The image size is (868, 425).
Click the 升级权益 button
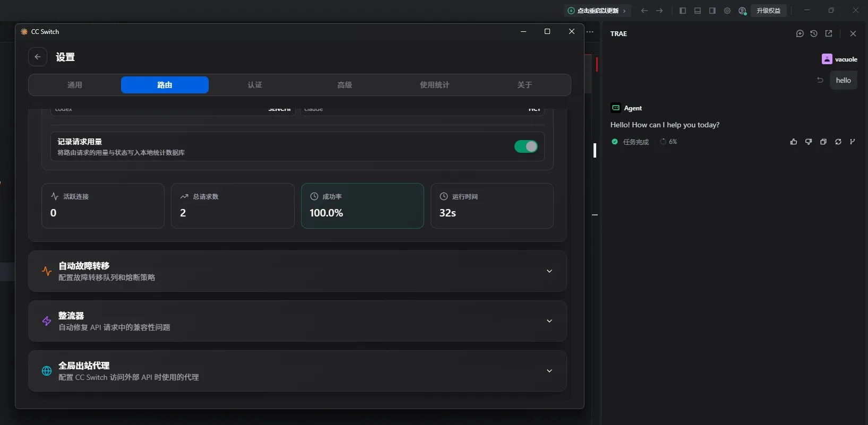point(769,11)
